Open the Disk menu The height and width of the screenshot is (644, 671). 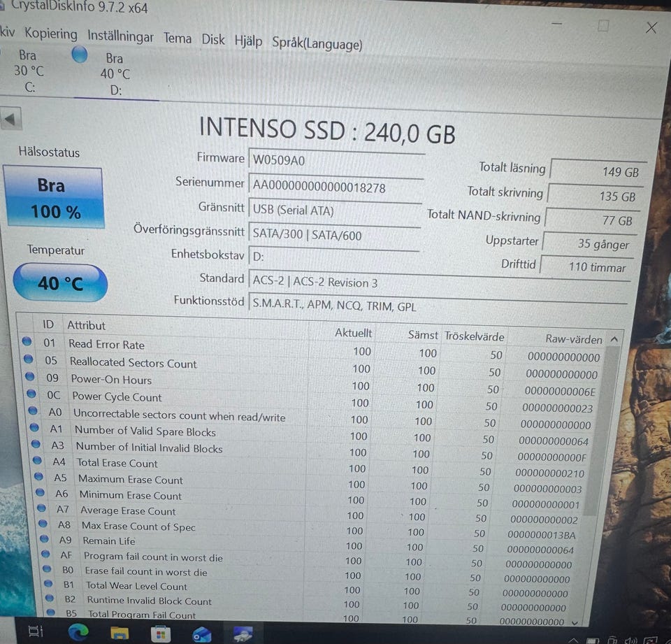click(213, 39)
